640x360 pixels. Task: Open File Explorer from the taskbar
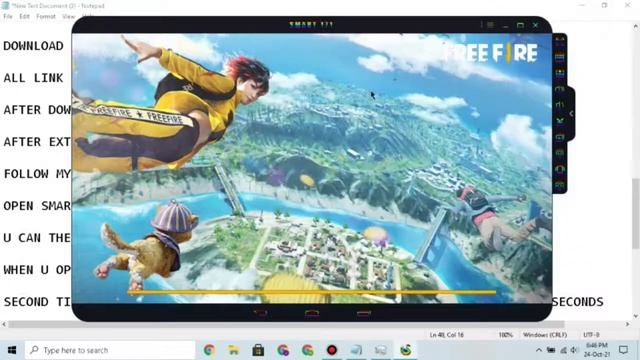(x=233, y=350)
